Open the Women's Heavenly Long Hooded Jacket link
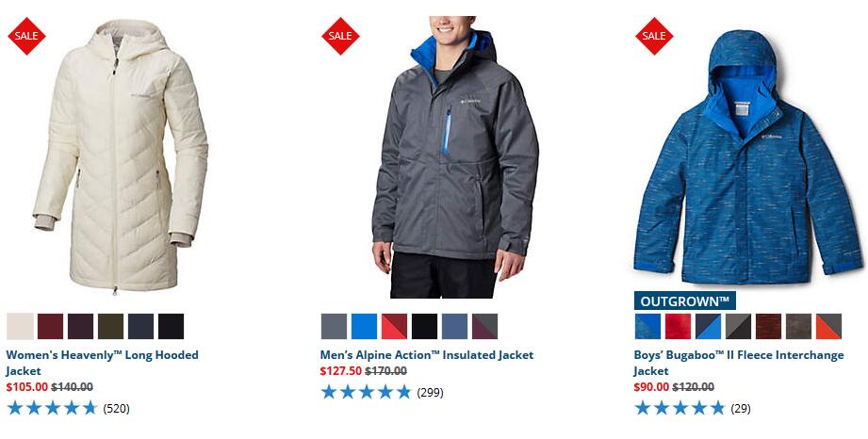Viewport: 868px width, 439px height. pos(102,363)
